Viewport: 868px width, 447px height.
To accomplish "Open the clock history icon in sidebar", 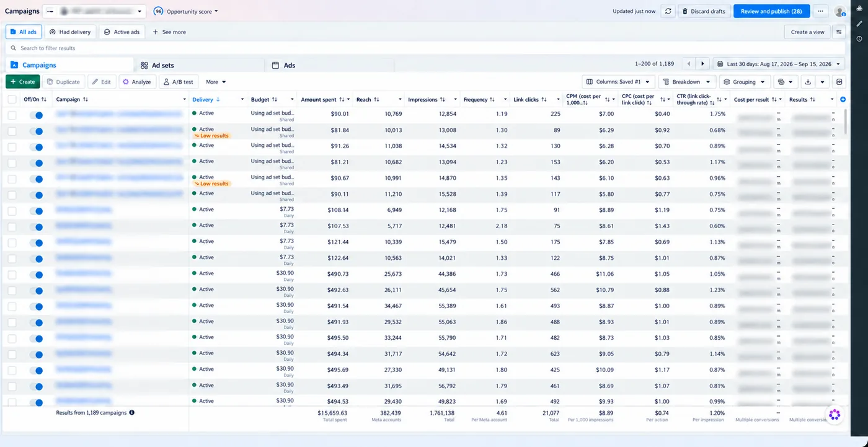I will 859,38.
